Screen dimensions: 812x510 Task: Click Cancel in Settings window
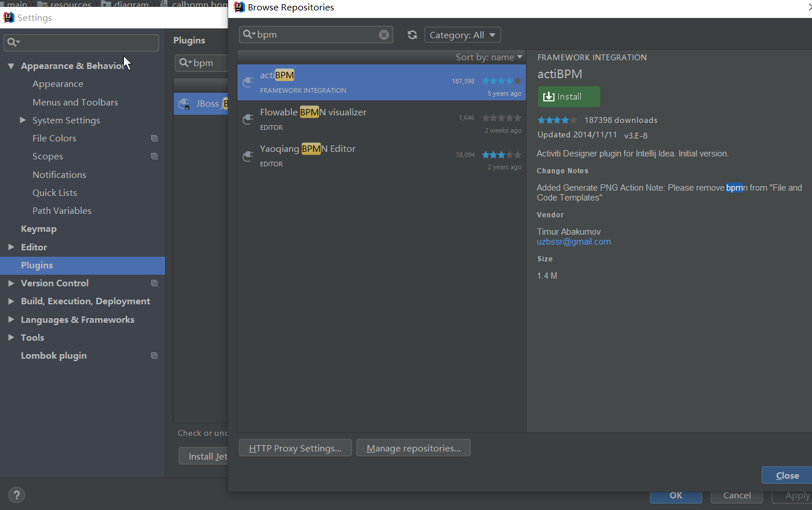coord(737,496)
